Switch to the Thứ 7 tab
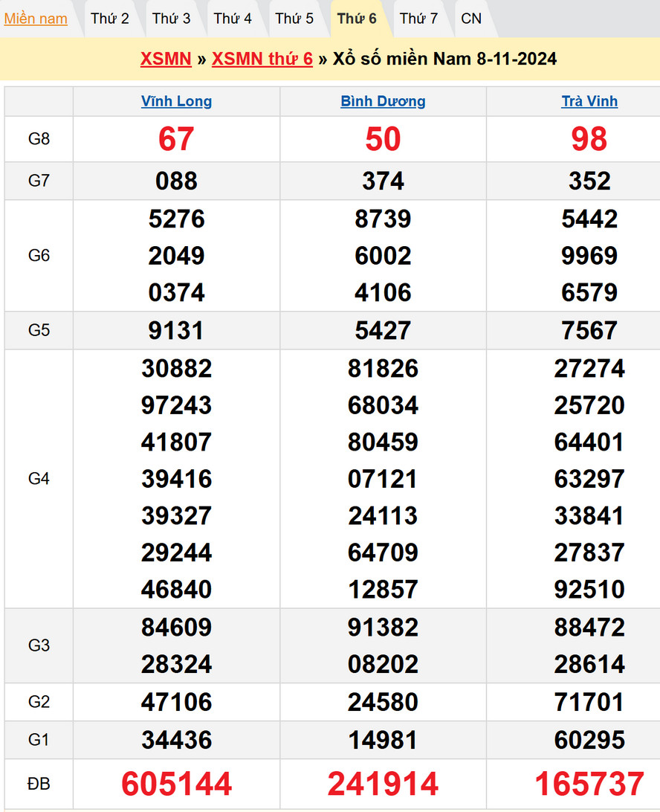Image resolution: width=660 pixels, height=812 pixels. [418, 19]
